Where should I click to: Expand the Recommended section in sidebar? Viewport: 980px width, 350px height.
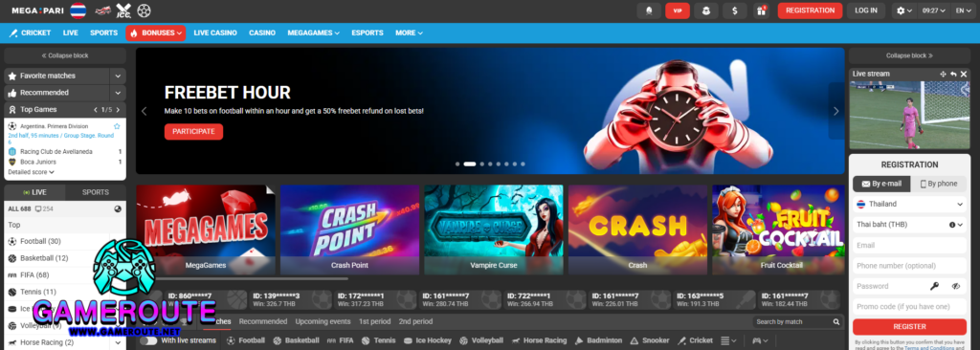(x=118, y=93)
